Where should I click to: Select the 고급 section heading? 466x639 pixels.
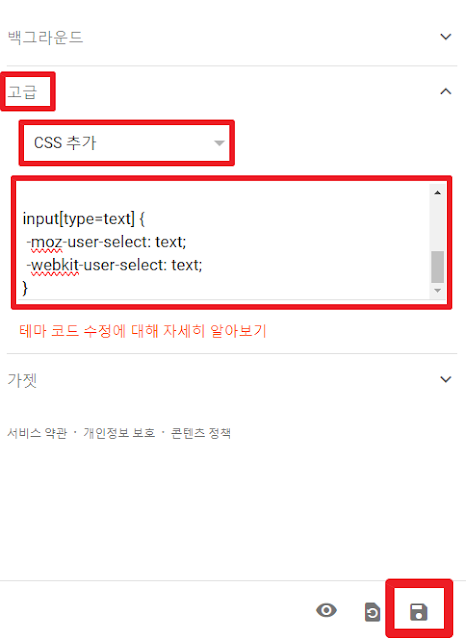coord(22,92)
